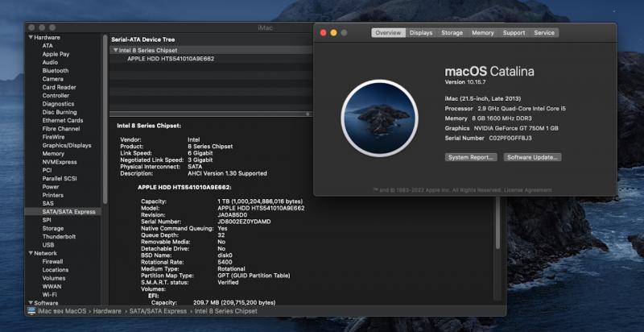Viewport: 644px width, 332px height.
Task: Open the Support tab
Action: 514,33
